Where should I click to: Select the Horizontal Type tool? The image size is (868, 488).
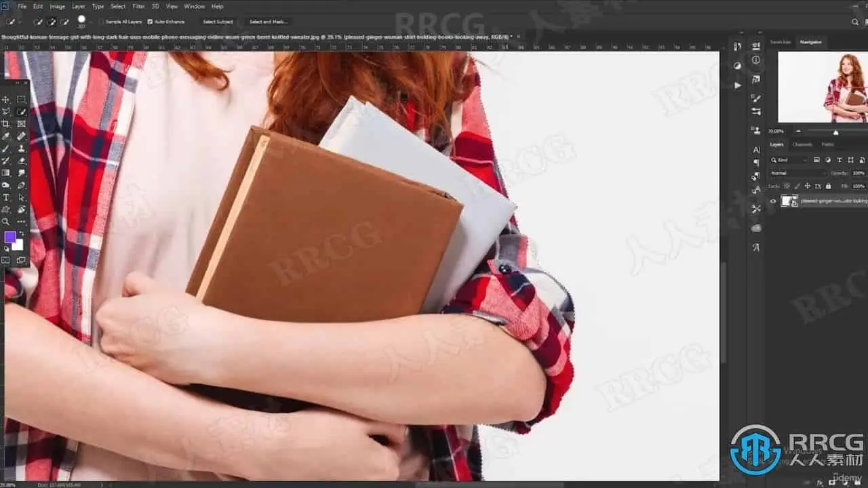[6, 197]
